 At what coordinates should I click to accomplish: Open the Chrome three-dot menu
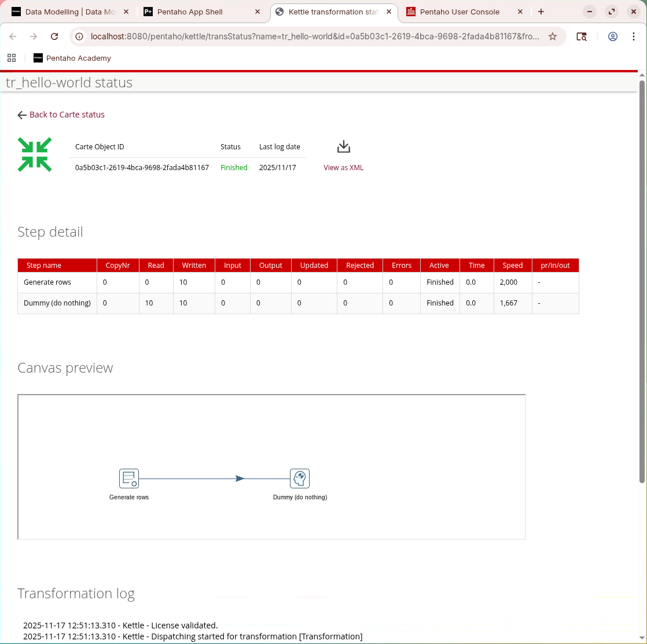634,36
